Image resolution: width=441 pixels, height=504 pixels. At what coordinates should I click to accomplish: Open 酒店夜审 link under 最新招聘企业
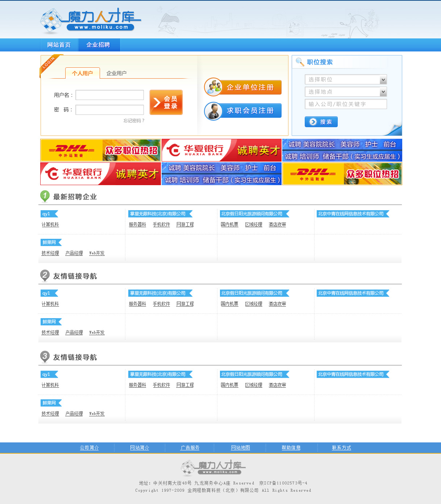278,225
